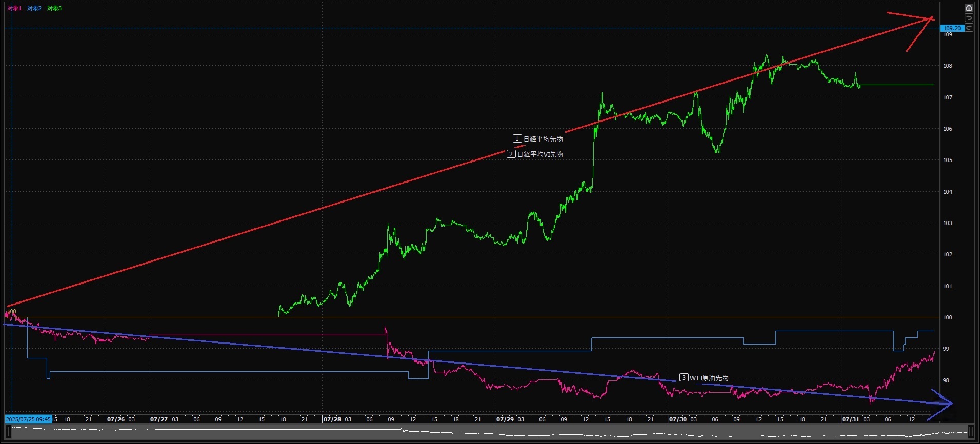Click the 07/30 date marker on time axis
The width and height of the screenshot is (980, 444).
pyautogui.click(x=677, y=419)
